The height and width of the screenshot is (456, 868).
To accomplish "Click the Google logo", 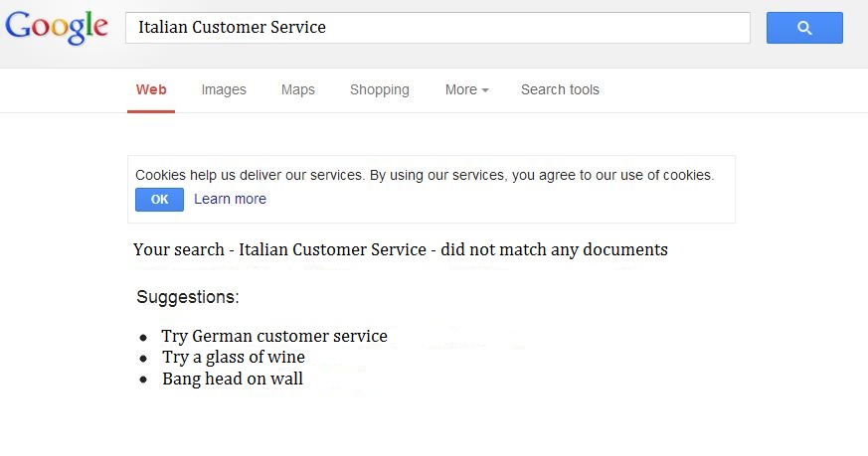I will pyautogui.click(x=57, y=27).
